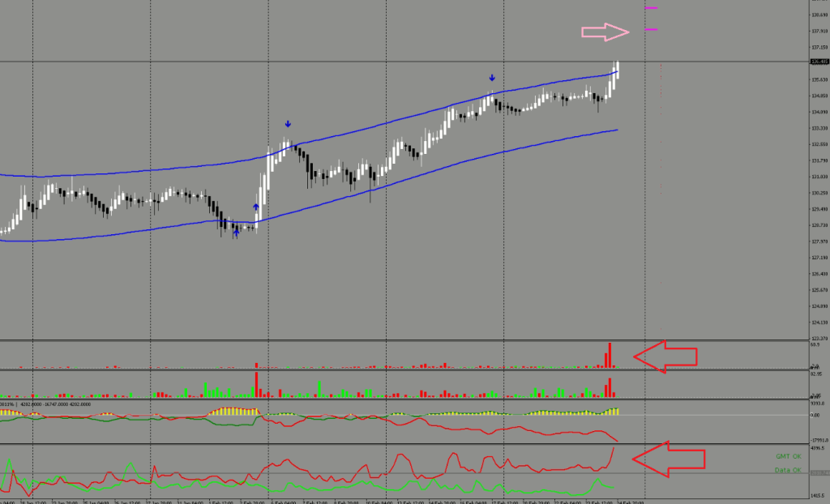This screenshot has height=504, width=830.
Task: Click the lowest blue up arrow signal
Action: pyautogui.click(x=236, y=233)
